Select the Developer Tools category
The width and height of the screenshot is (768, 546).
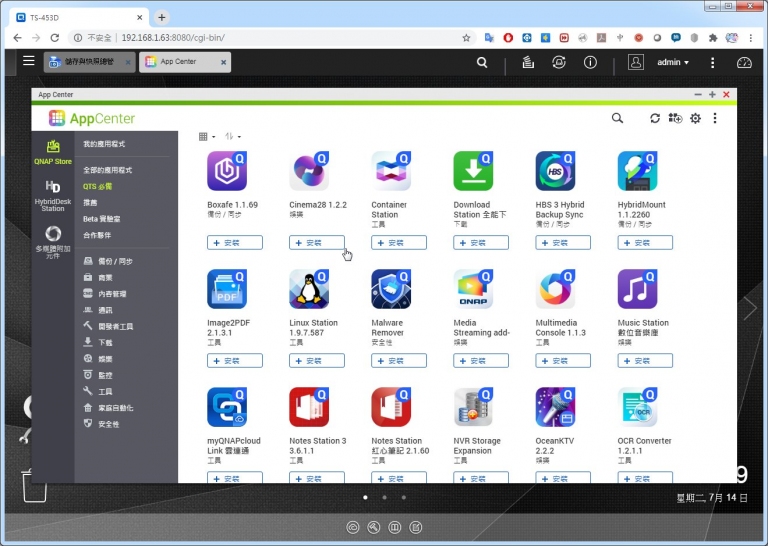coord(108,327)
